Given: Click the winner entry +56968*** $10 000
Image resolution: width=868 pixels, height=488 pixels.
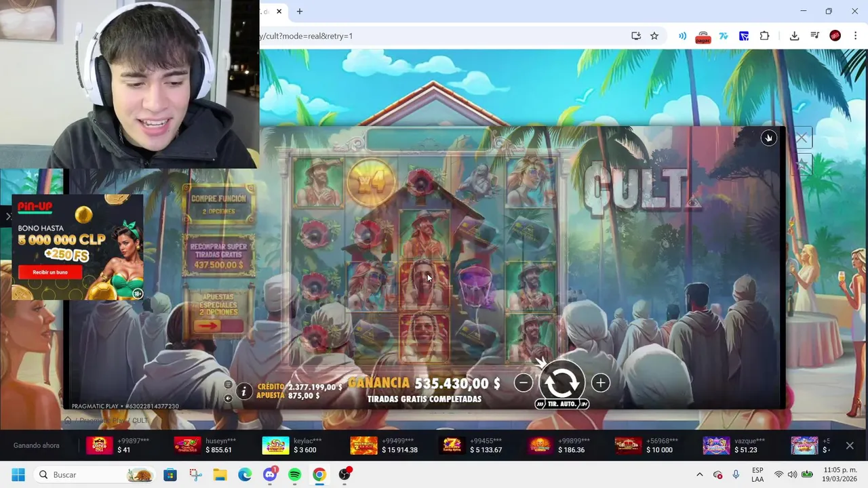Looking at the screenshot, I should 646,445.
